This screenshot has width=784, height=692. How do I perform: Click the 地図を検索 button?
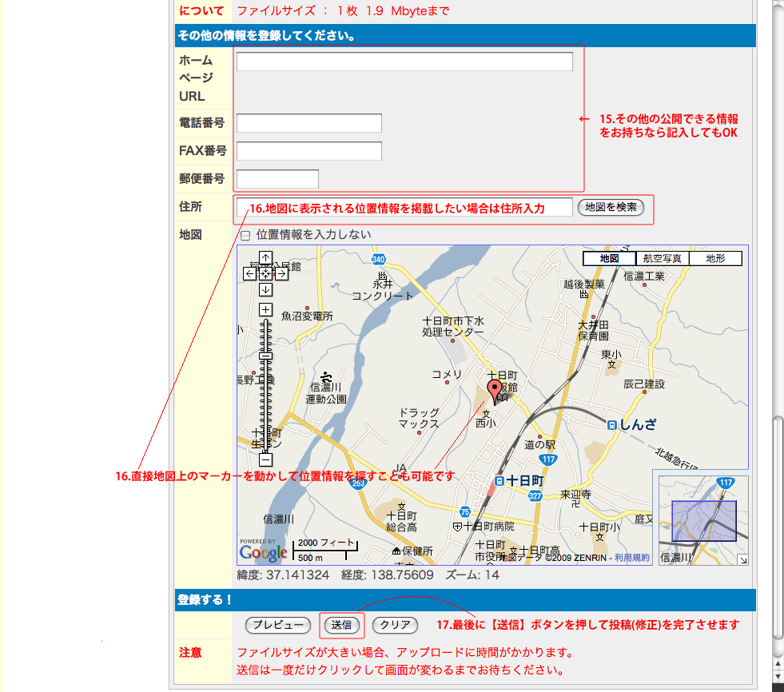[611, 207]
